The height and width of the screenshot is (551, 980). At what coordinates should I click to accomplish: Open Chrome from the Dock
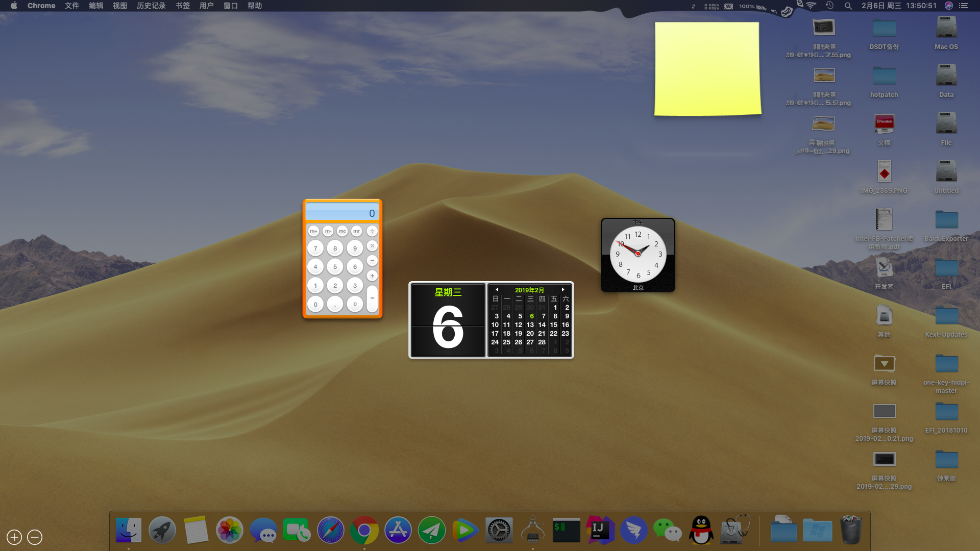(x=364, y=531)
